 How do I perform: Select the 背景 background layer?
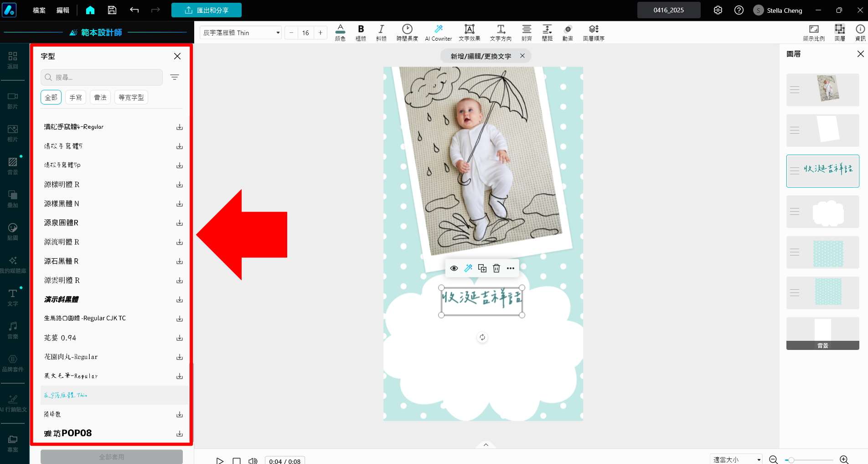(823, 334)
